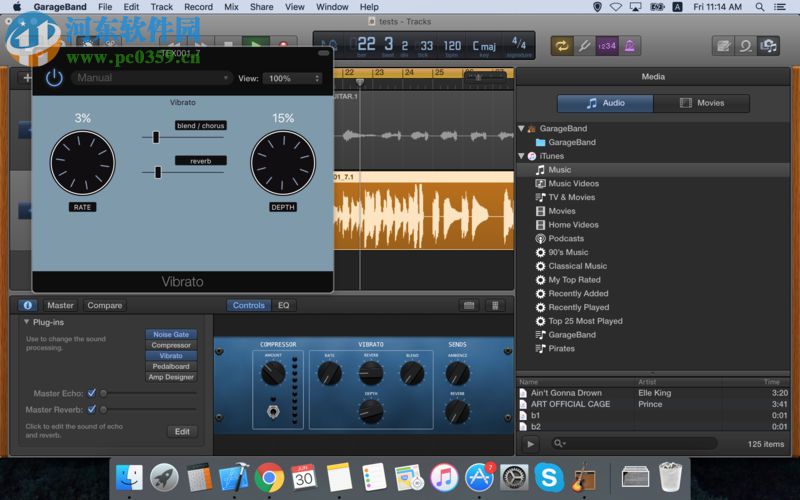
Task: Uncheck the Master Echo checkbox
Action: tap(92, 393)
